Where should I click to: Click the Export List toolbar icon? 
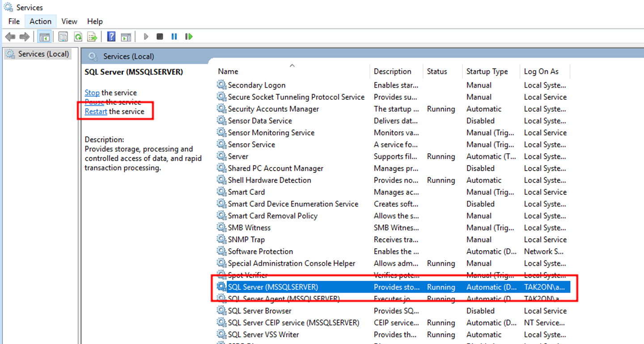click(92, 37)
